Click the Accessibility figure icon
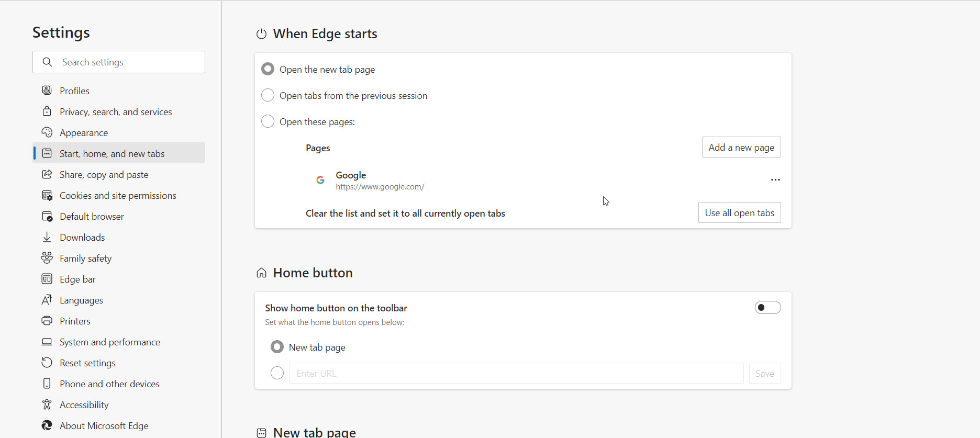Viewport: 980px width, 438px height. click(x=47, y=405)
